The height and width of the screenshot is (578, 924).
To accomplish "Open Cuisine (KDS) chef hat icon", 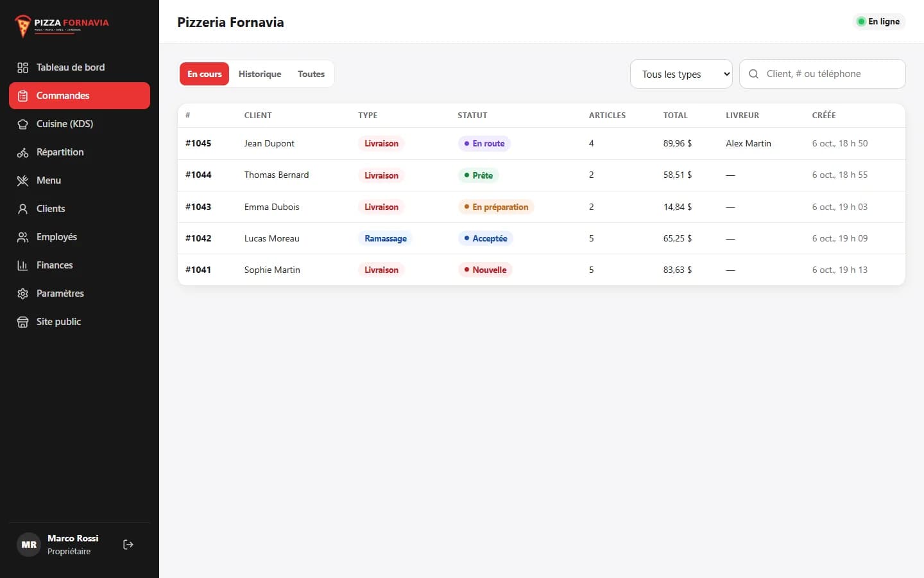I will coord(22,124).
